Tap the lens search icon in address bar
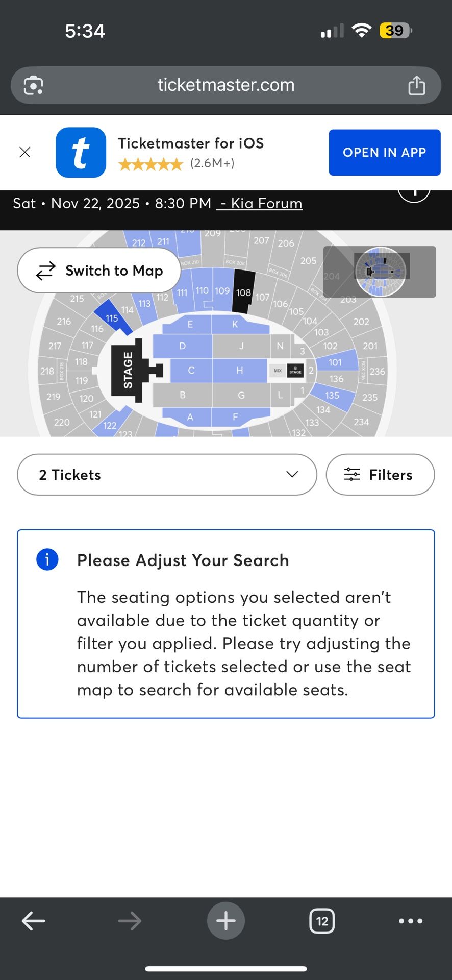 pos(34,85)
